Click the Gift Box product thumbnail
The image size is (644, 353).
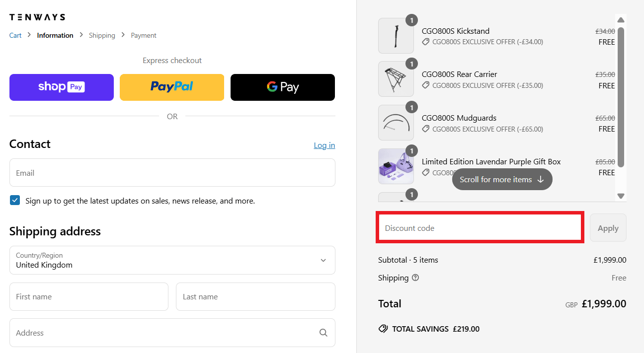pos(396,166)
